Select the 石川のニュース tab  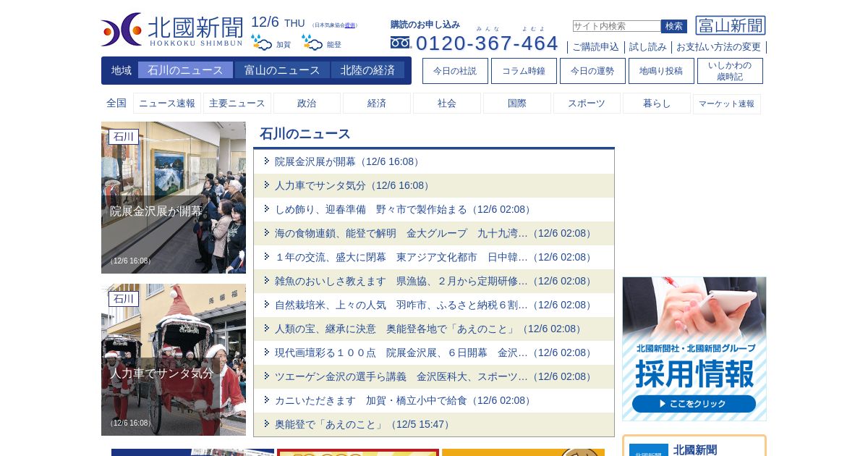tap(185, 70)
